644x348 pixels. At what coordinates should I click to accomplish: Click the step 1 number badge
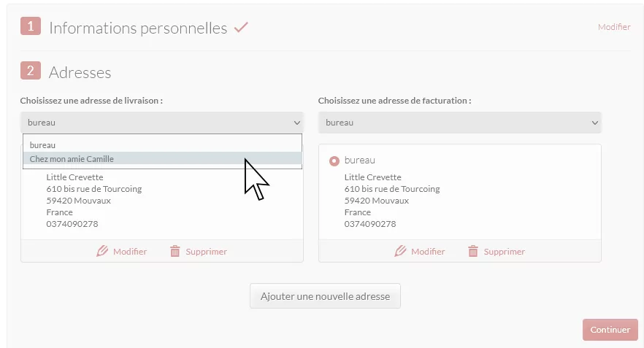point(31,26)
